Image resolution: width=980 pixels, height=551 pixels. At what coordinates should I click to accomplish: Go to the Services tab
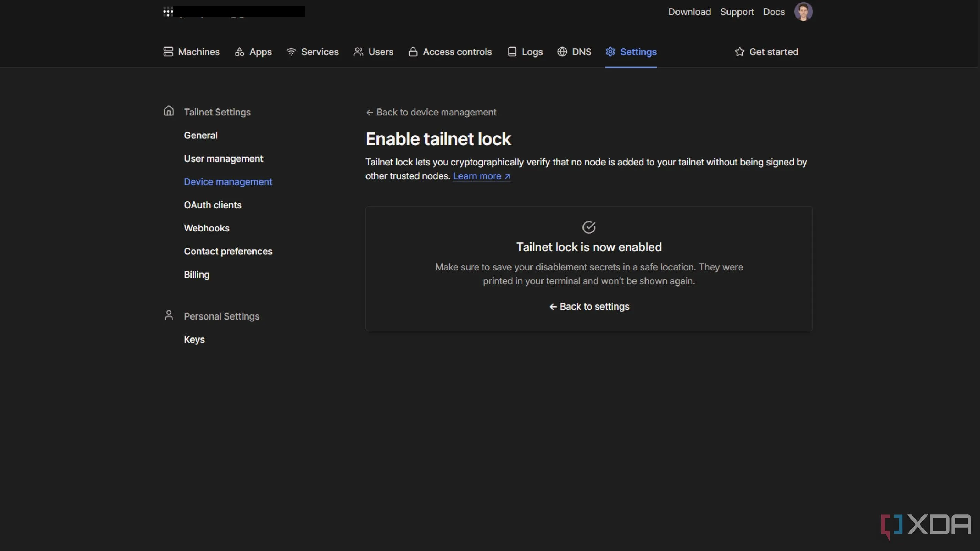pos(312,52)
